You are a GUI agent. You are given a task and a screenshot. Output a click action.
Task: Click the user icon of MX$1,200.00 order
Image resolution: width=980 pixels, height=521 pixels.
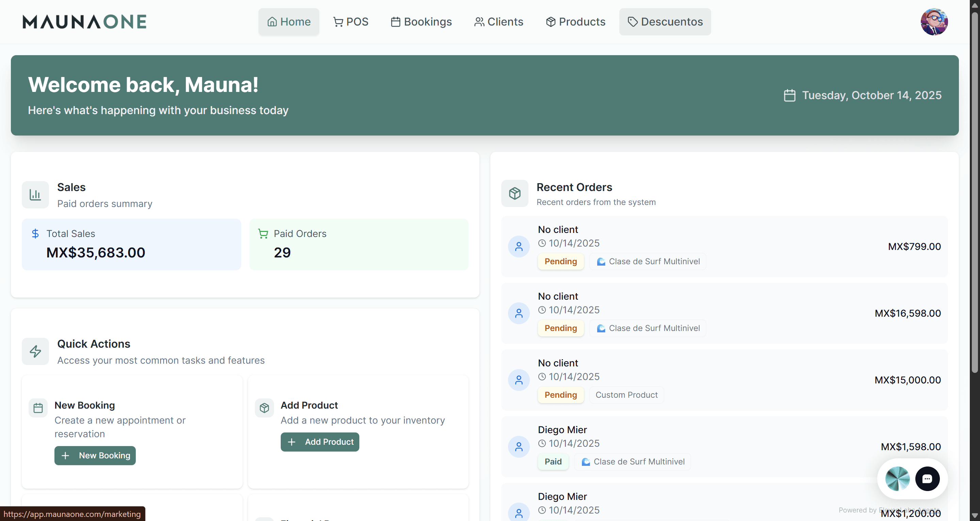(519, 512)
